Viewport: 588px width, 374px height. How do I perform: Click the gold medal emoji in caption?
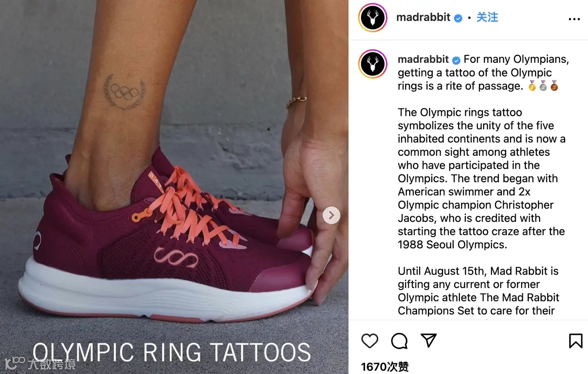point(532,86)
